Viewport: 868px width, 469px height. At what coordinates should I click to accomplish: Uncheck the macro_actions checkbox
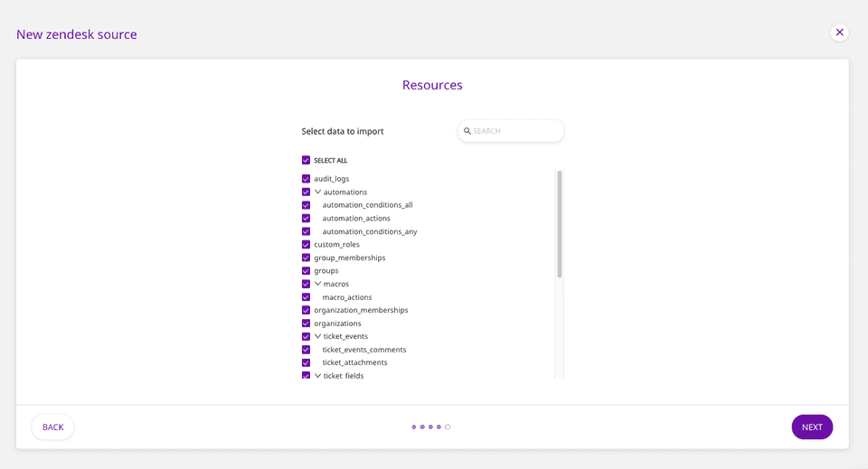[306, 297]
